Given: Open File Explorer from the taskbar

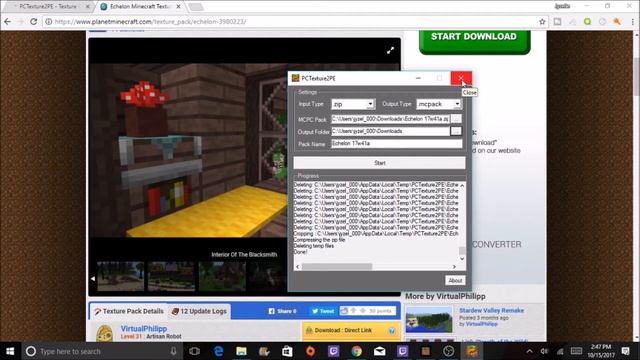Looking at the screenshot, I should (242, 351).
